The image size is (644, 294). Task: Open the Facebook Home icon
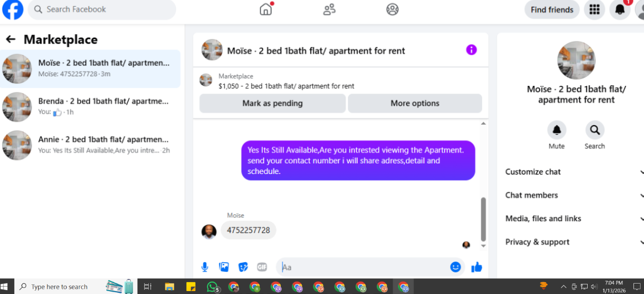coord(266,10)
